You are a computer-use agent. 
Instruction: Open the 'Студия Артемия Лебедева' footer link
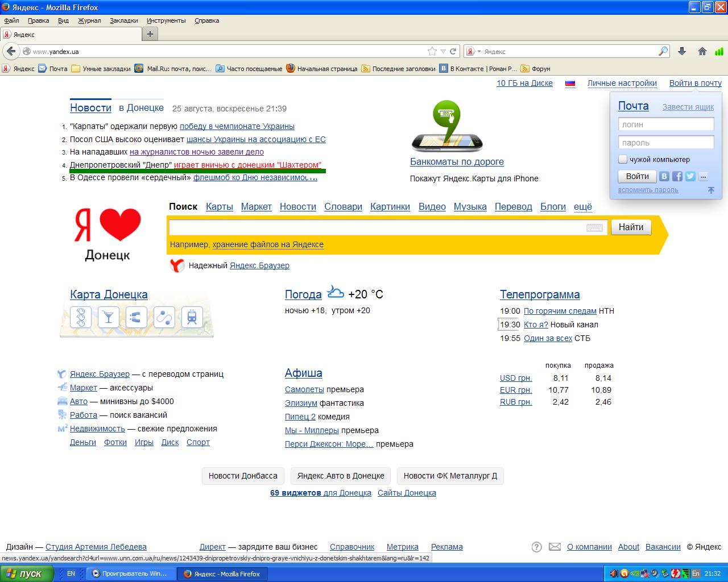pyautogui.click(x=96, y=547)
